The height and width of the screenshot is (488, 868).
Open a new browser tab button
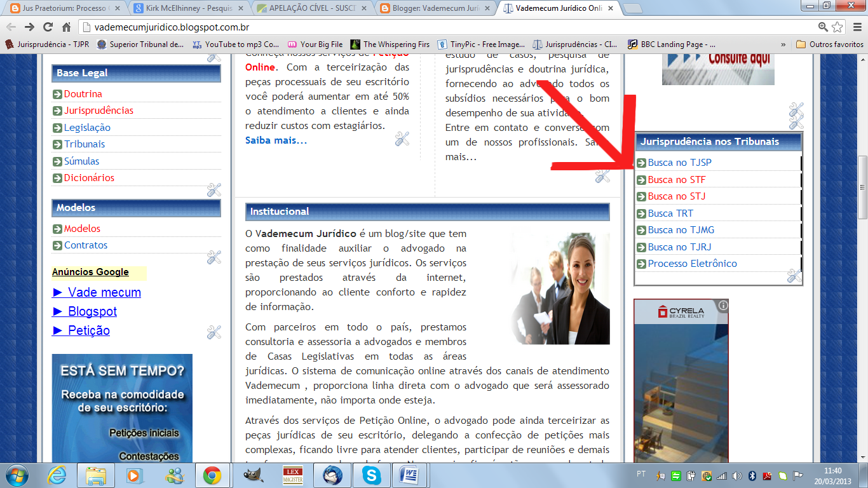click(x=632, y=9)
